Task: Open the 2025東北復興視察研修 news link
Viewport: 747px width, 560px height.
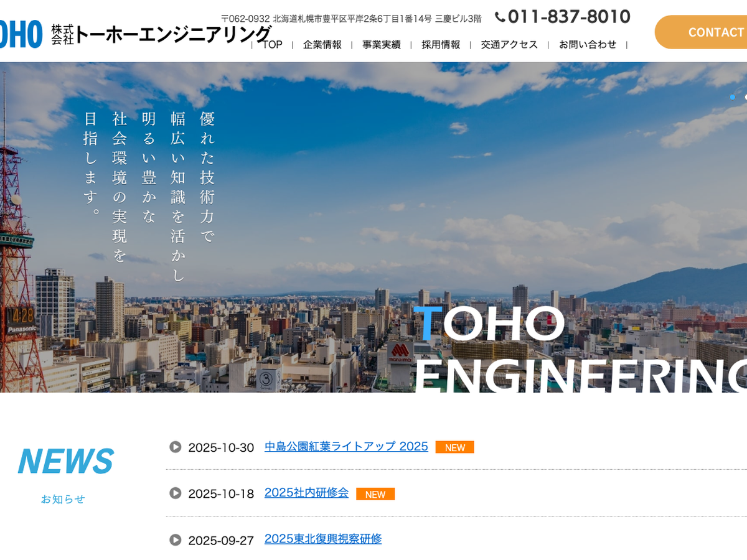Action: [322, 539]
